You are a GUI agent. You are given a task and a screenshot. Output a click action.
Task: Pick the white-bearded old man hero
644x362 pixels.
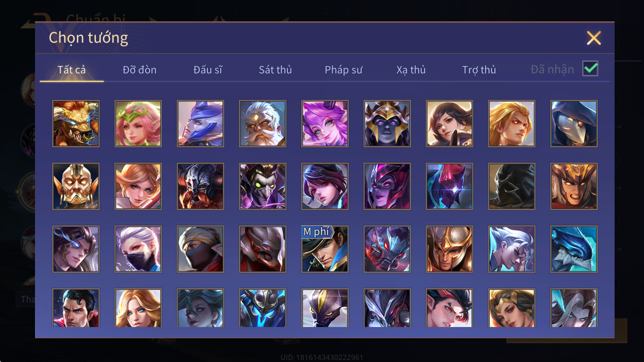[x=262, y=123]
